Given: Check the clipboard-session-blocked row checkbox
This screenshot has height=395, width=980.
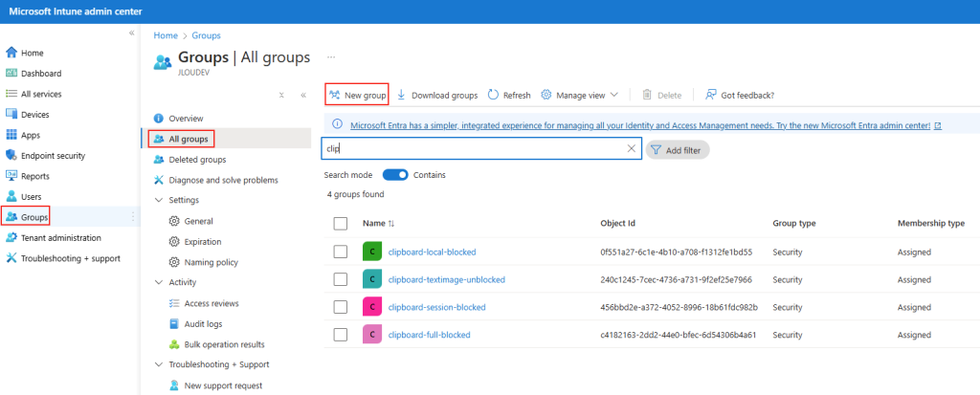Looking at the screenshot, I should [x=340, y=307].
